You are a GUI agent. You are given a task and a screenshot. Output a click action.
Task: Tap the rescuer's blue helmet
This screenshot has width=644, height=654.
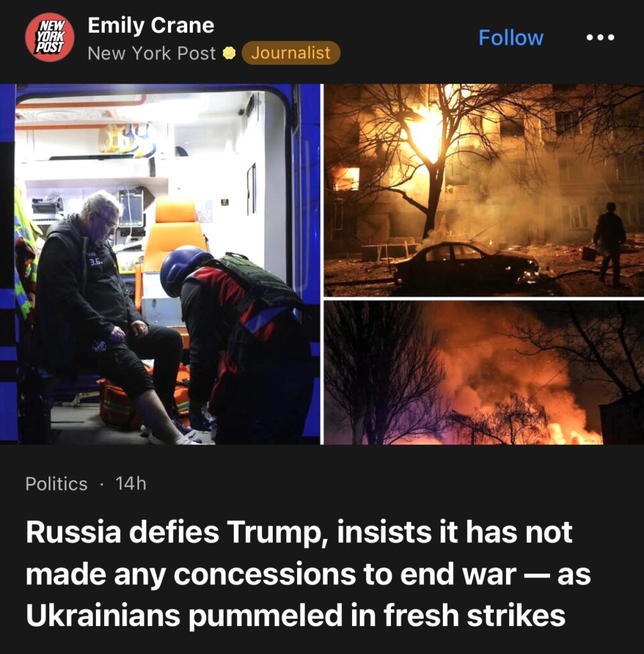[x=183, y=269]
